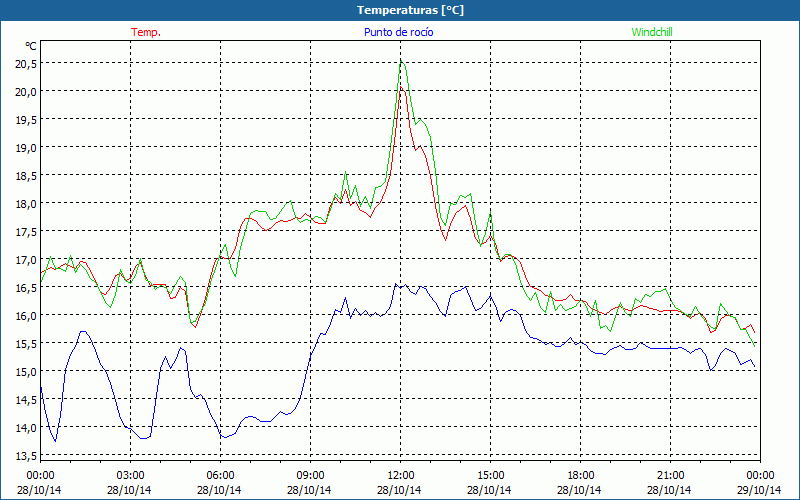Click the 'Temperaturas [°C]' chart title

click(x=410, y=10)
